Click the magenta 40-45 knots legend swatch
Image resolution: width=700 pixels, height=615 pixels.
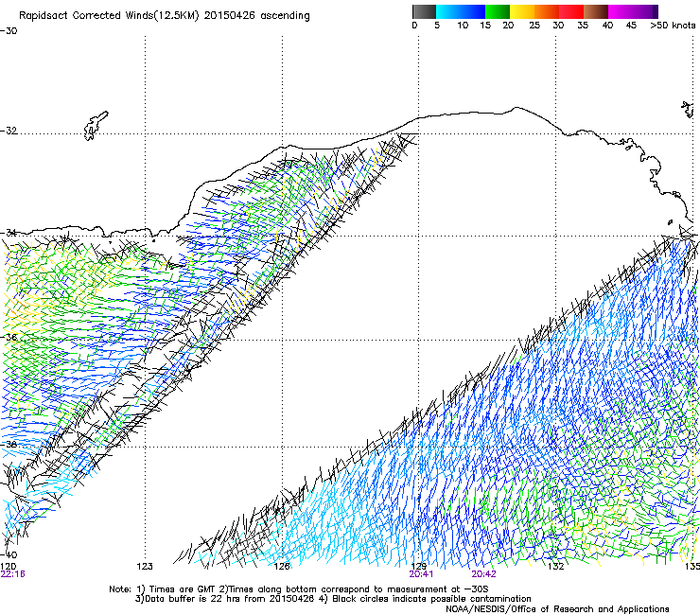(x=621, y=11)
